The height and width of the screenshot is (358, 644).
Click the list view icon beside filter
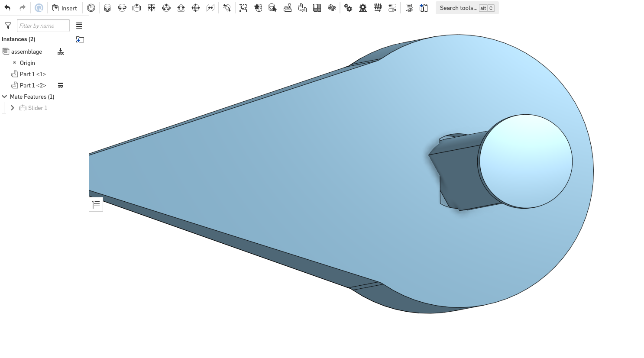click(79, 26)
